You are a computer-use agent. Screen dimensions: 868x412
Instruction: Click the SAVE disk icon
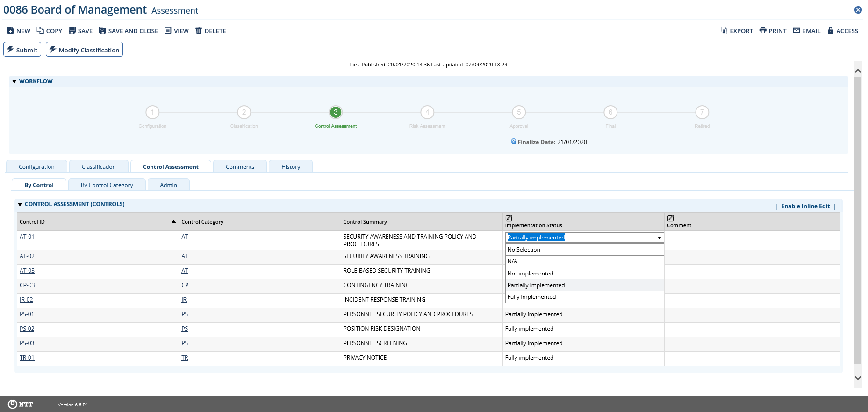click(x=72, y=30)
